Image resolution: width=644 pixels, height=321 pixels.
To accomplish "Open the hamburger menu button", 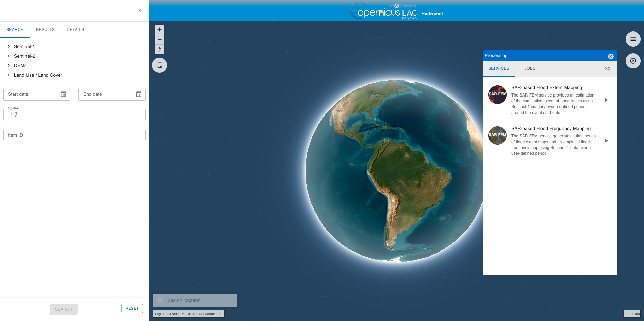I will [633, 39].
